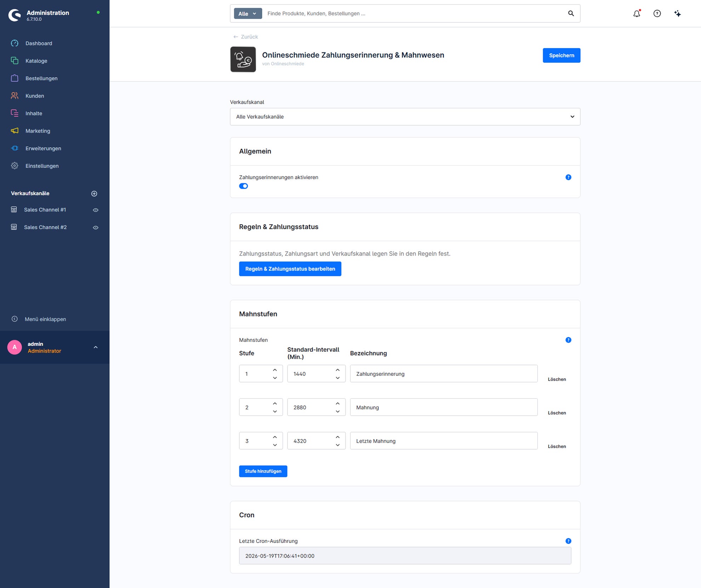Open Marketing in sidebar
701x588 pixels.
click(38, 131)
